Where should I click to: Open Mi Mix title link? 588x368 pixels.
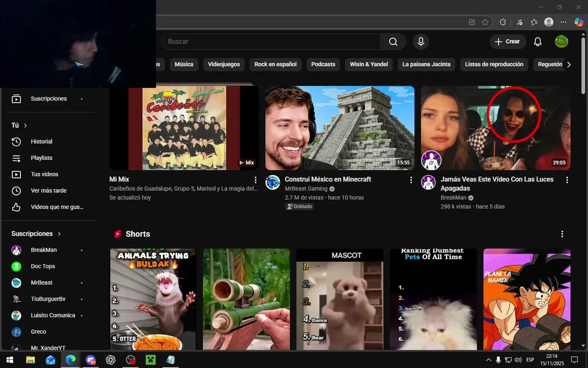119,179
